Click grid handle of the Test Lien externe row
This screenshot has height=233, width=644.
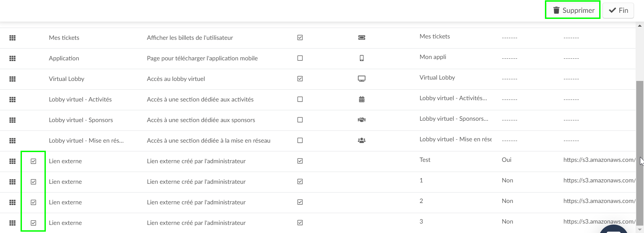pos(12,161)
